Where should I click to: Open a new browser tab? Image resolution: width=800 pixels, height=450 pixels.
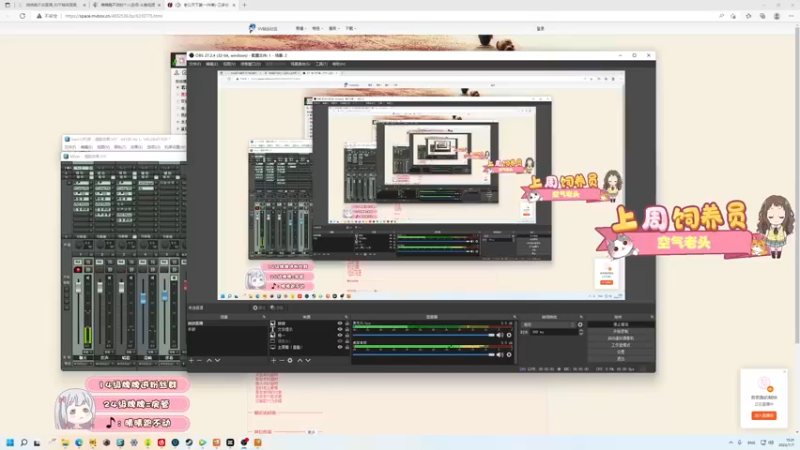tap(244, 5)
